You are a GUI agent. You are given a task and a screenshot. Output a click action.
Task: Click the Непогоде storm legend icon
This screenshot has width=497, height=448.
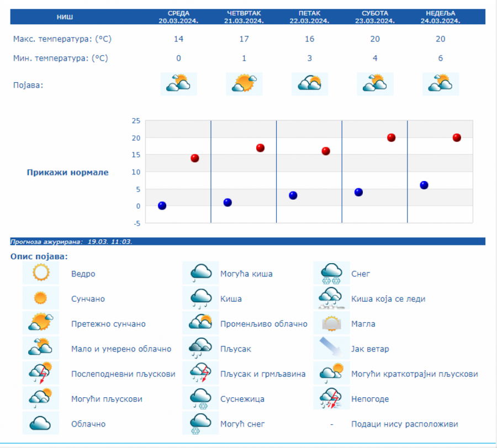[331, 398]
